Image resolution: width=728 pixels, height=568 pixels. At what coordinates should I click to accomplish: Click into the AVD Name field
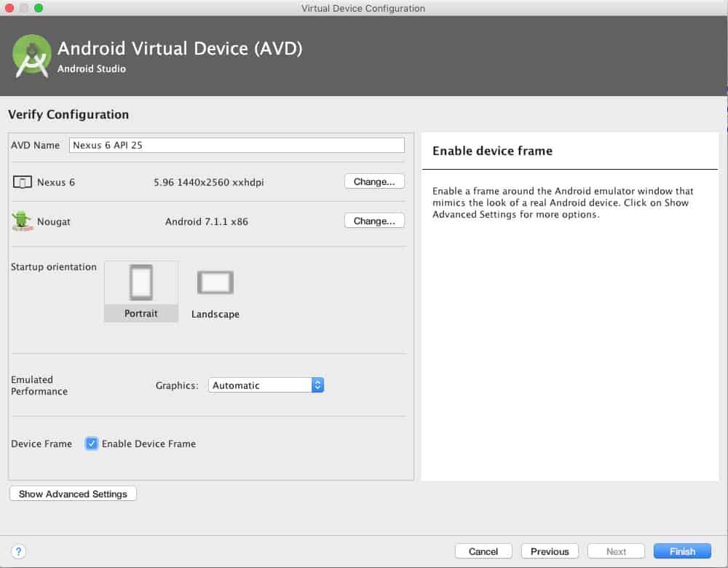click(x=237, y=145)
